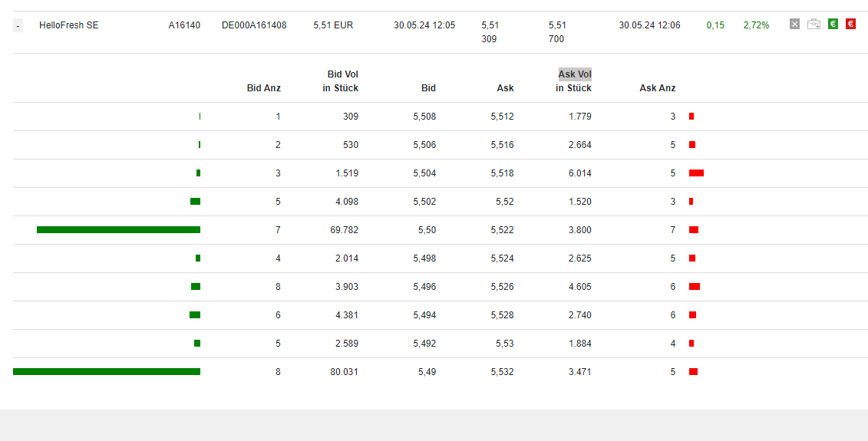This screenshot has width=868, height=441.
Task: Click the longest green bar at bid 5,49
Action: tap(107, 371)
